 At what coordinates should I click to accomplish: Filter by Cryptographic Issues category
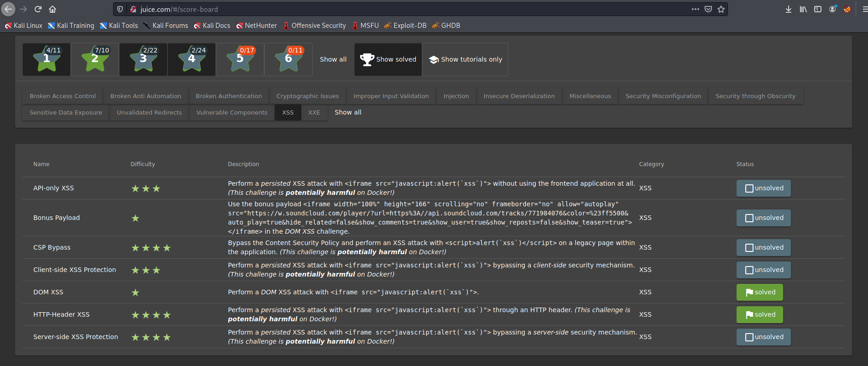click(x=308, y=96)
